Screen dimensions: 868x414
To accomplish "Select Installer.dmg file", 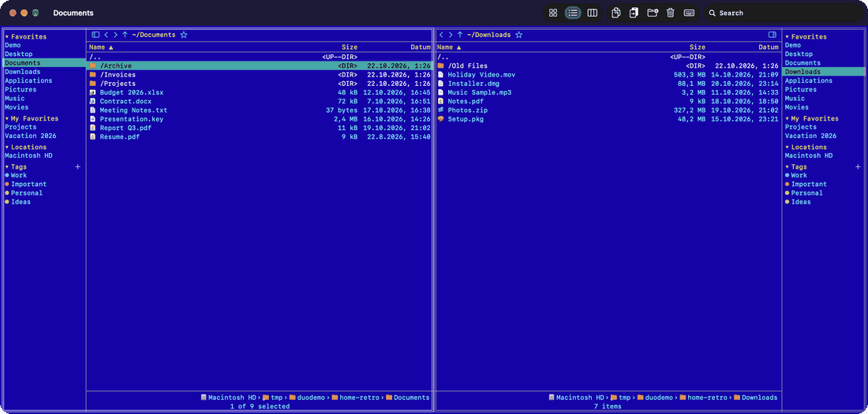I will tap(608, 84).
